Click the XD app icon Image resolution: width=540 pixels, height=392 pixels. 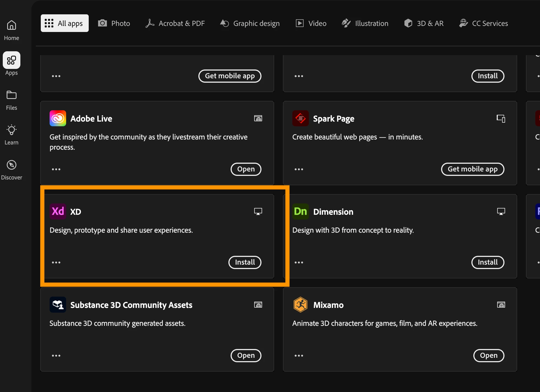coord(58,211)
